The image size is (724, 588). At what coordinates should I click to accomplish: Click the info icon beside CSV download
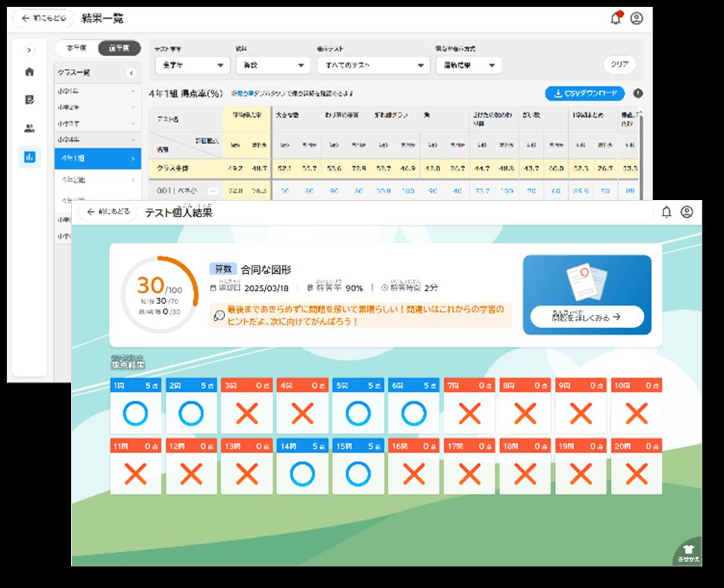click(638, 94)
